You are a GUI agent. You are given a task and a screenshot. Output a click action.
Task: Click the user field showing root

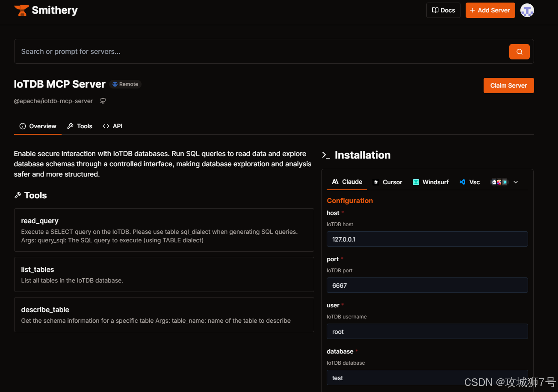coord(427,332)
